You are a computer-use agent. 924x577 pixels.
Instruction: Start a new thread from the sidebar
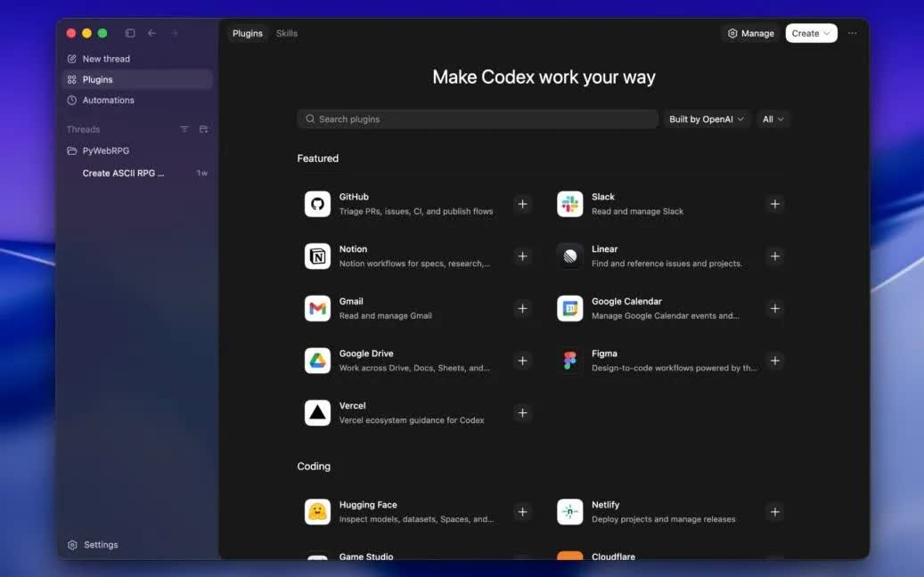[x=104, y=59]
